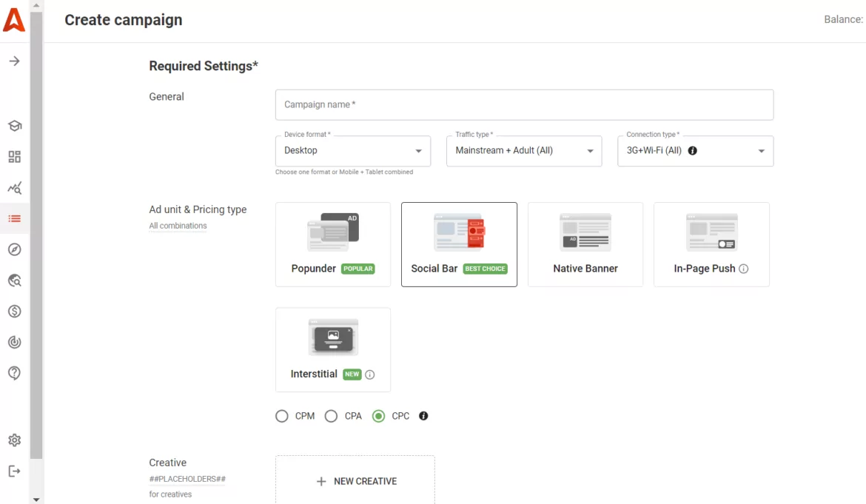Choose the Native Banner ad unit card
866x504 pixels.
[x=585, y=244]
